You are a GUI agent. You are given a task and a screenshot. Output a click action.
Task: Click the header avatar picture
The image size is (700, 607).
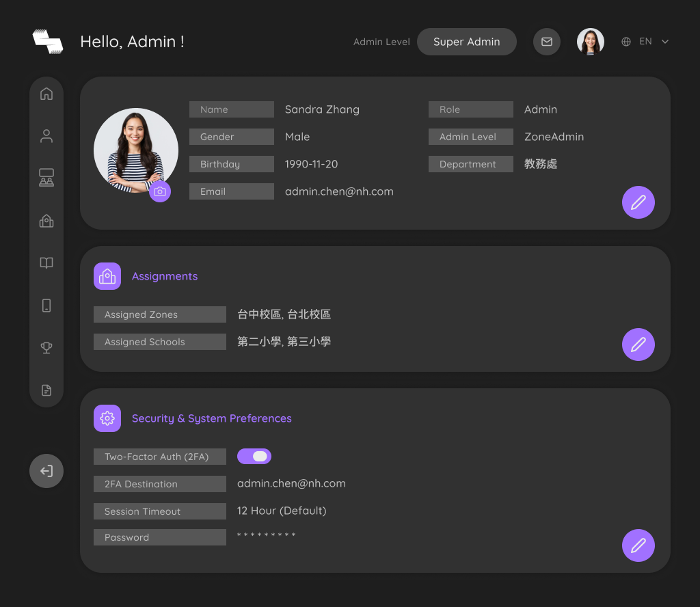pyautogui.click(x=591, y=42)
